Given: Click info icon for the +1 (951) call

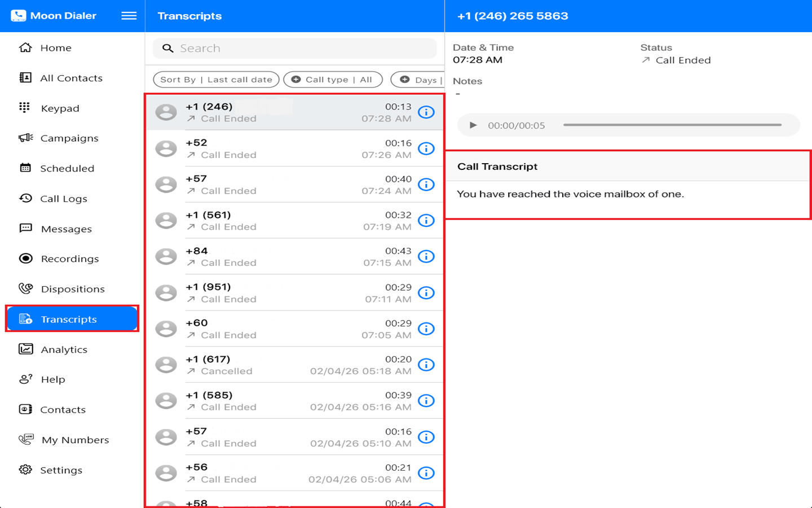Looking at the screenshot, I should click(x=426, y=292).
